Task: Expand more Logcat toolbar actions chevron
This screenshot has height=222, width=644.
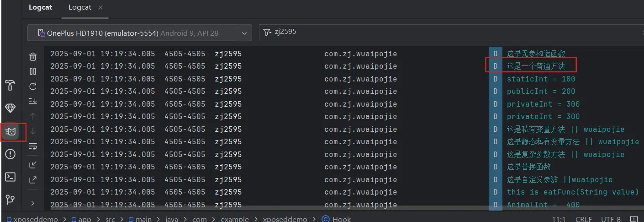Action: tap(33, 203)
